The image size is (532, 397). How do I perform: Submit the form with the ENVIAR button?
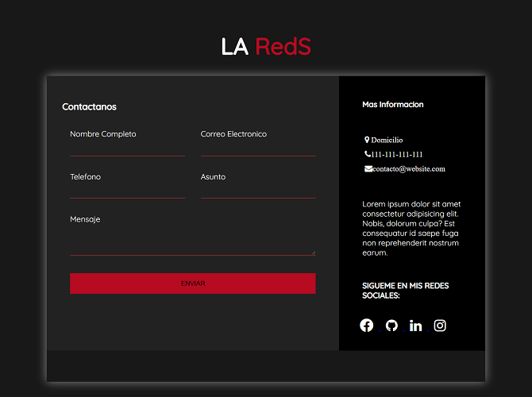pos(193,283)
